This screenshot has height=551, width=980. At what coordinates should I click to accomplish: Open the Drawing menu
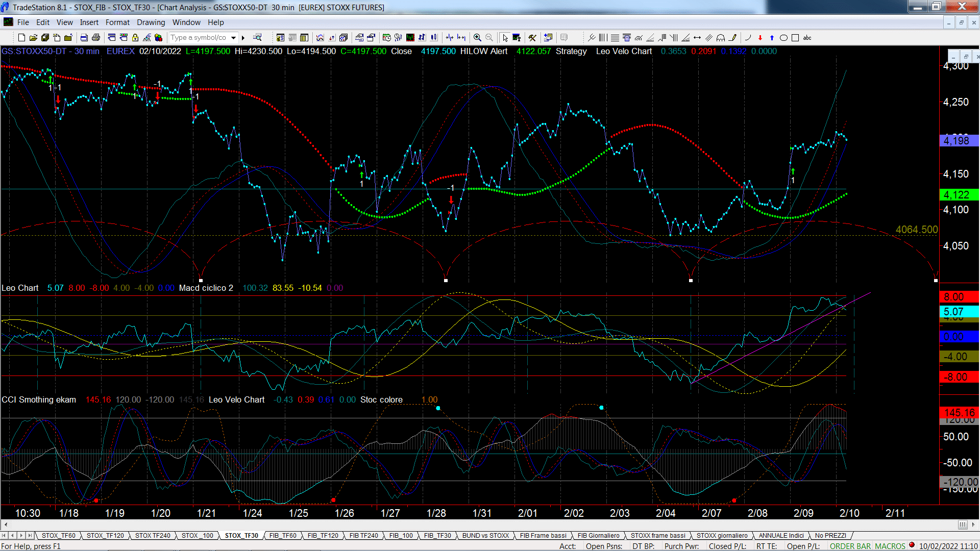(x=151, y=22)
